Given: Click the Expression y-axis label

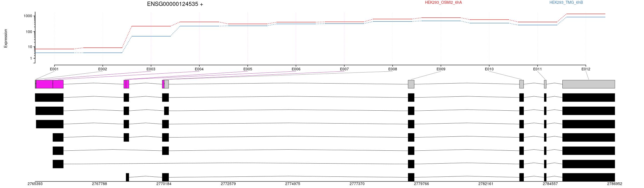Looking at the screenshot, I should click(x=6, y=38).
